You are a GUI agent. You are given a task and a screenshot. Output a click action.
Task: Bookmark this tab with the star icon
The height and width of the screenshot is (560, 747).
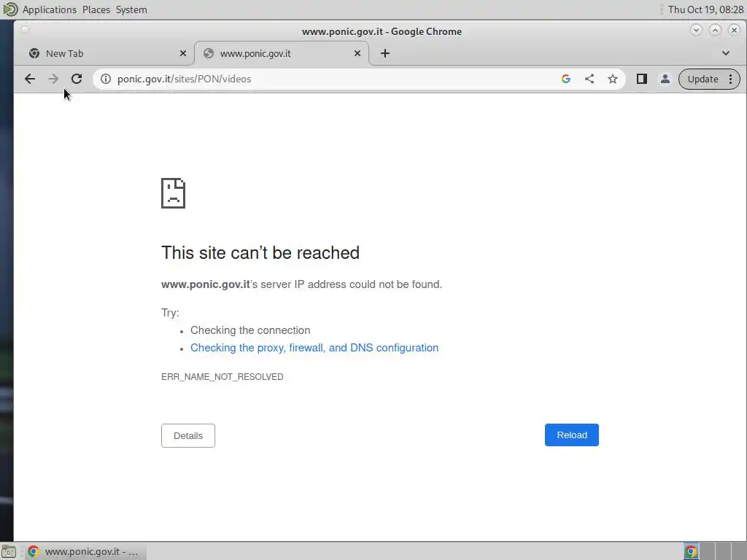(613, 79)
